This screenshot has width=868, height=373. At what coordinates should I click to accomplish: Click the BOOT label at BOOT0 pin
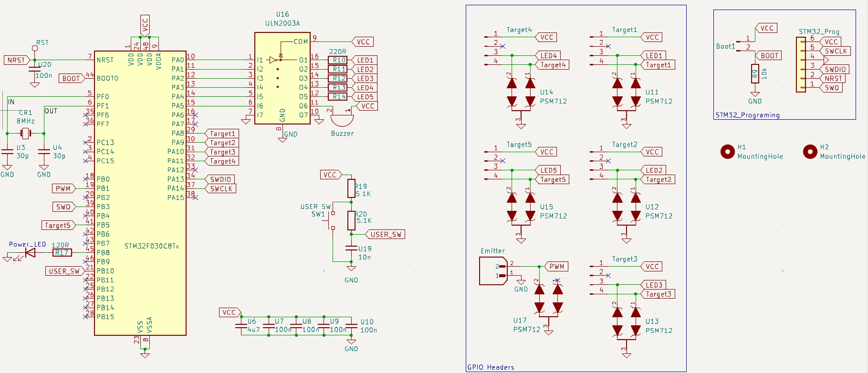(x=72, y=78)
